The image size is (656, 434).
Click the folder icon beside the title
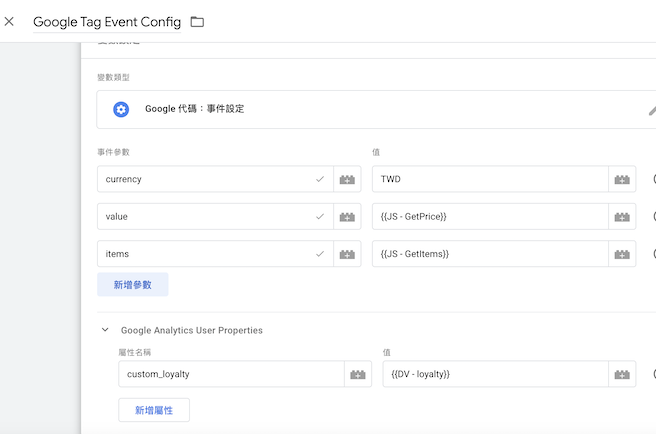(x=197, y=22)
